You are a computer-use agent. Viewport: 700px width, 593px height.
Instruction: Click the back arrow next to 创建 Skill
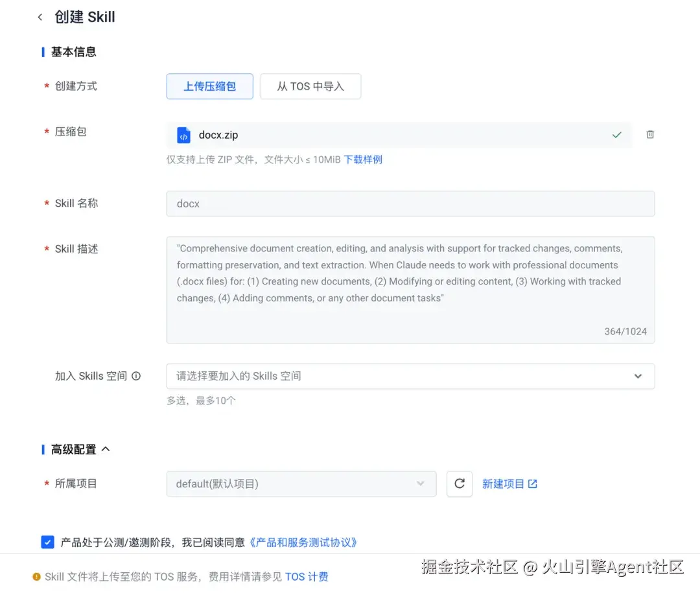(x=40, y=17)
